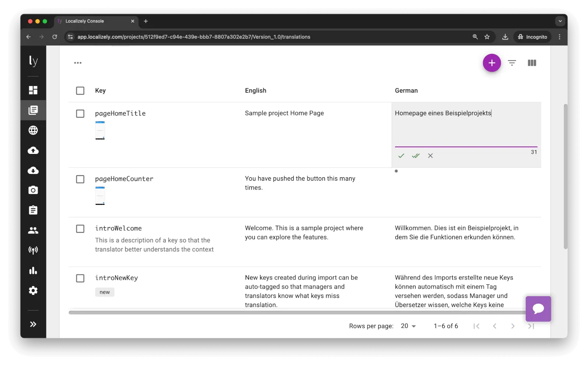Open the pageHomeTitle screenshot thumbnail

(100, 130)
